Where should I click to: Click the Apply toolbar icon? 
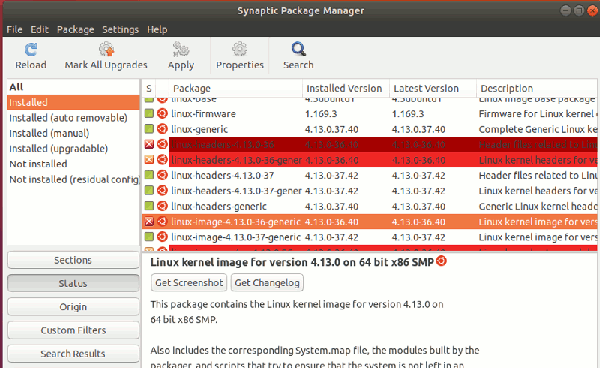pyautogui.click(x=181, y=49)
